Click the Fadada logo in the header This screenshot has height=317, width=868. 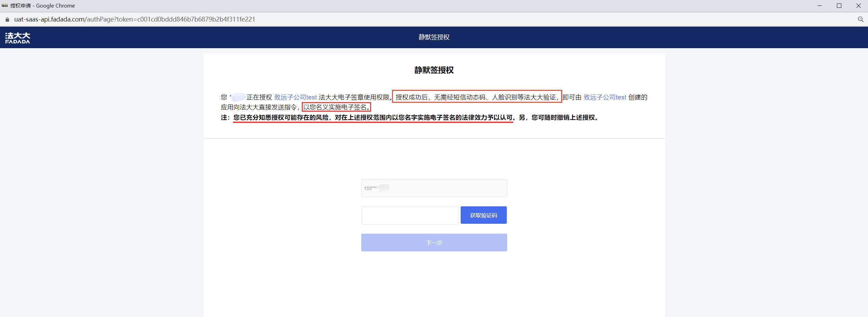(18, 38)
